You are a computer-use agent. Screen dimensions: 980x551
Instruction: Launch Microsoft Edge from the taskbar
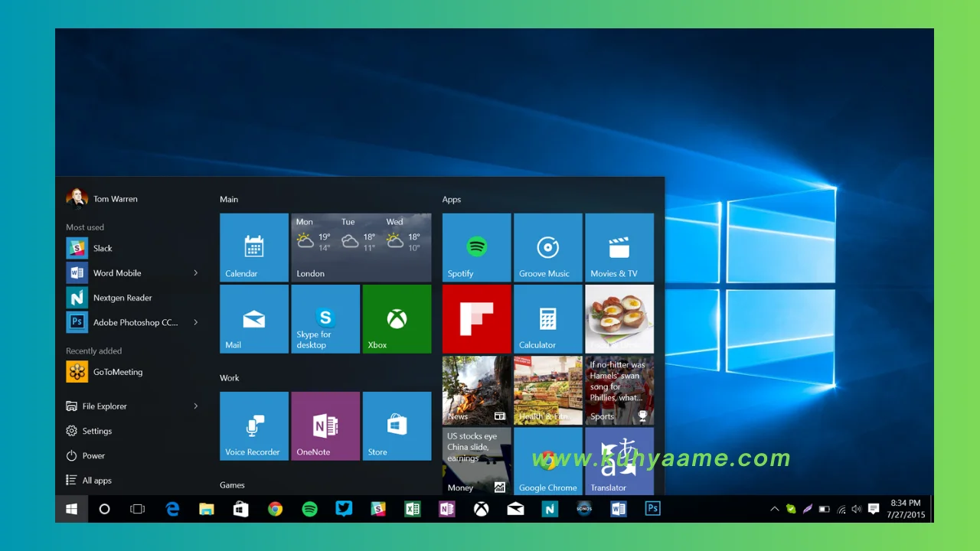pos(172,509)
